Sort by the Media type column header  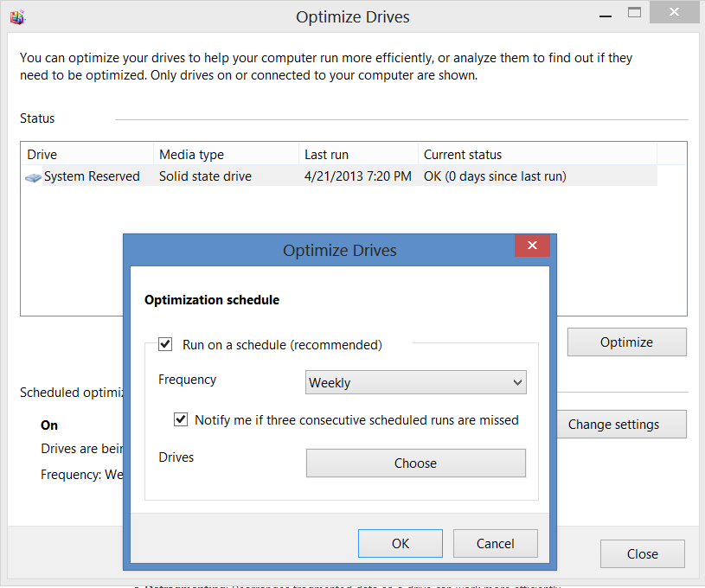point(225,155)
